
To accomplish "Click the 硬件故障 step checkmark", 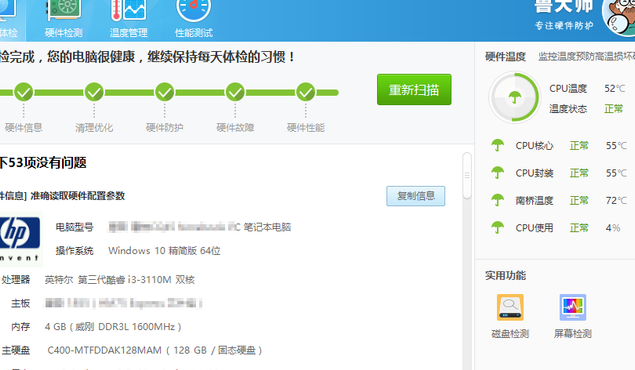I will (235, 92).
